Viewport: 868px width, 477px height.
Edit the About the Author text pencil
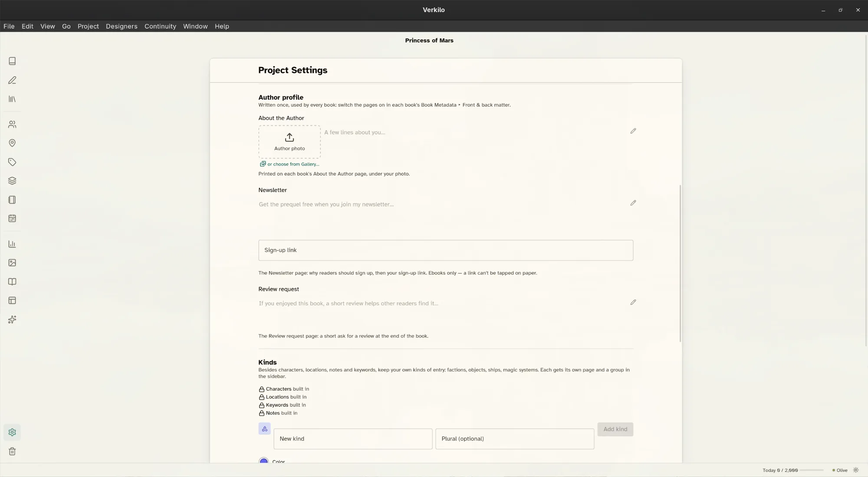[633, 131]
